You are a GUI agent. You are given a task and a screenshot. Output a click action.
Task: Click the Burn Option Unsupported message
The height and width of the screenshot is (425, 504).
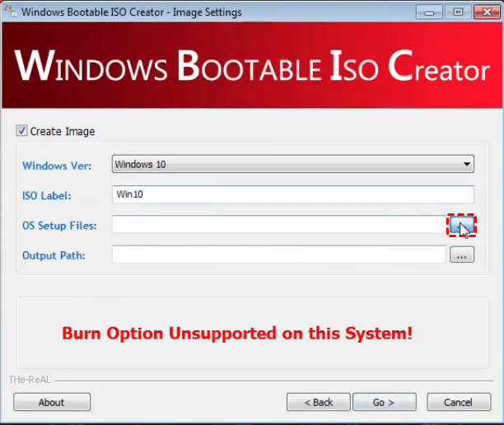pyautogui.click(x=237, y=334)
